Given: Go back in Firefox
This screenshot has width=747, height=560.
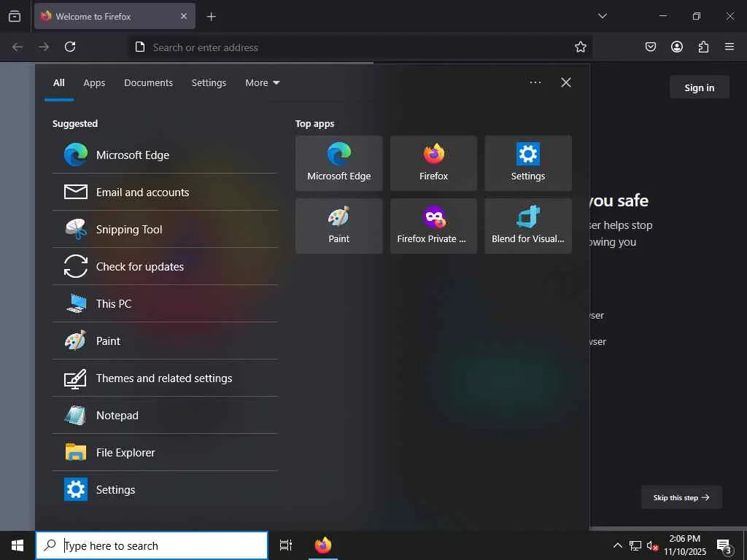Looking at the screenshot, I should click(x=18, y=47).
